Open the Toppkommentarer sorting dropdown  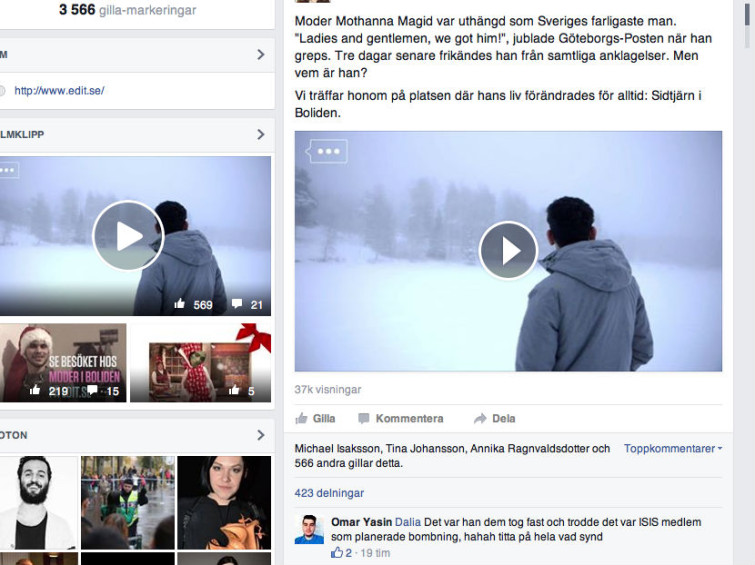[673, 449]
